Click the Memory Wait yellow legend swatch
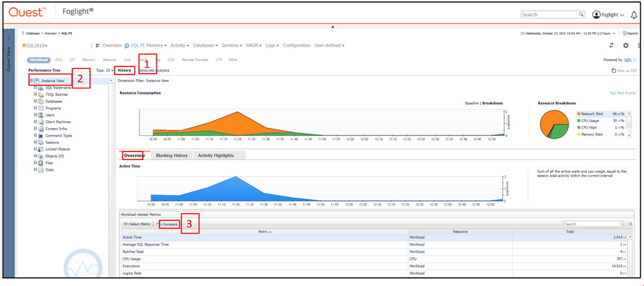Screen dimensions: 644x286 click(578, 134)
